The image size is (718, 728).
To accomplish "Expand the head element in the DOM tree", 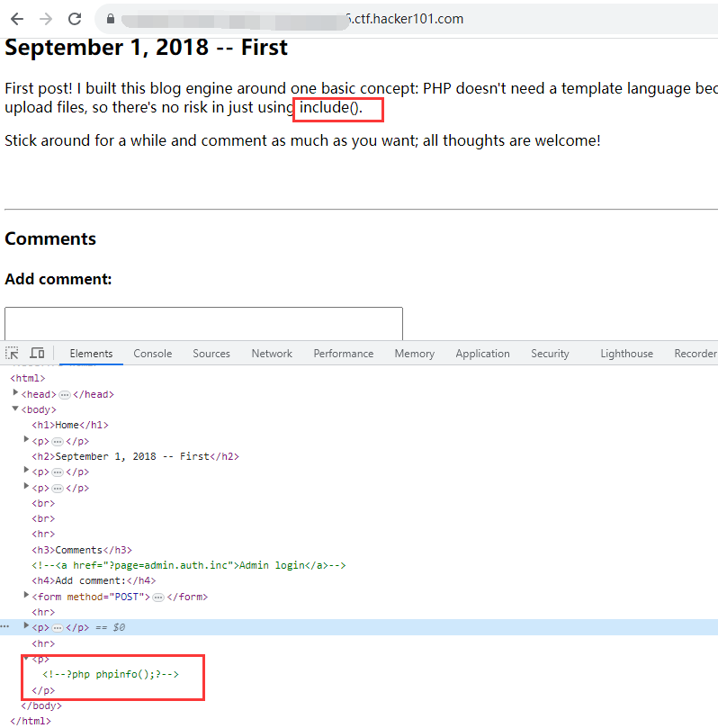I will (x=15, y=392).
